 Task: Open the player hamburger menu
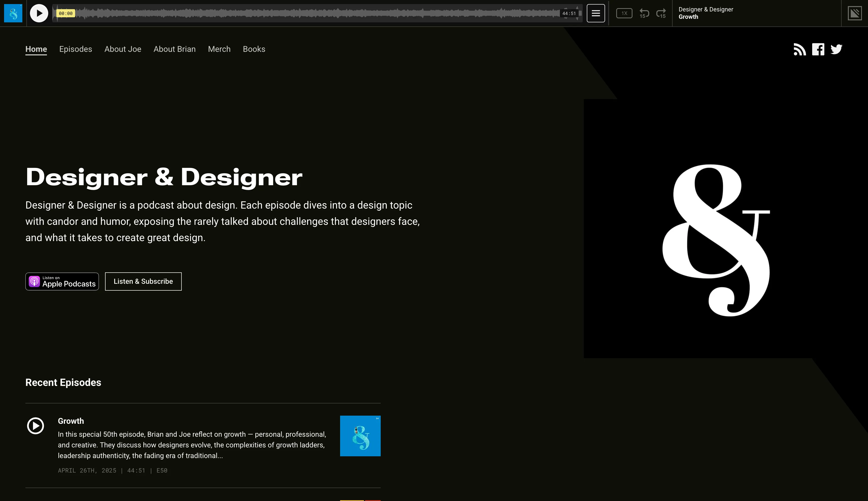point(595,13)
